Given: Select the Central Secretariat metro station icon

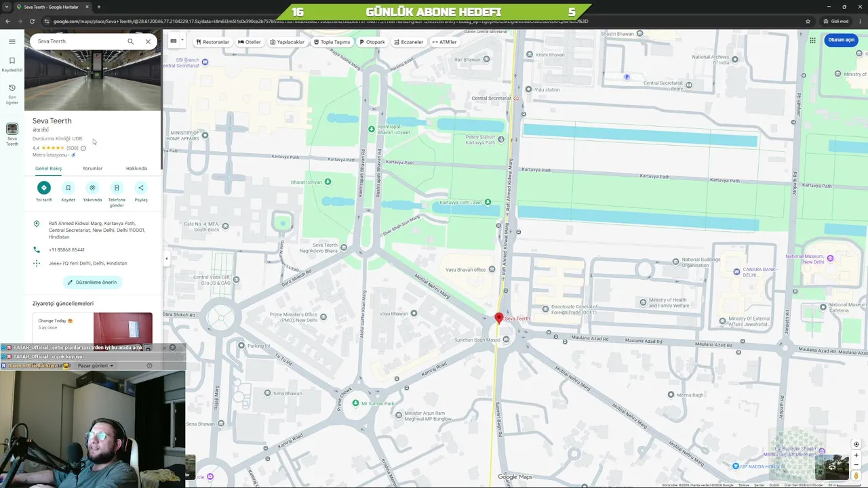Looking at the screenshot, I should pyautogui.click(x=517, y=98).
